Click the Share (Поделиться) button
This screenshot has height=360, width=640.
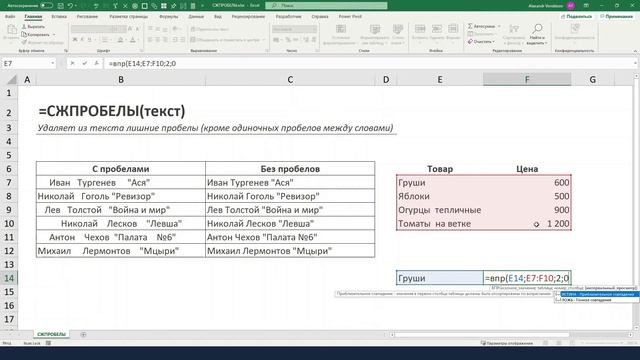click(x=576, y=17)
